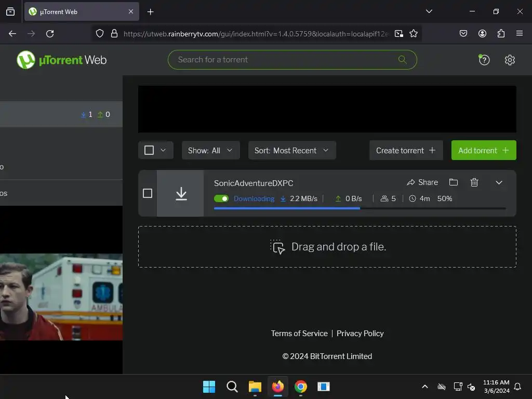532x399 pixels.
Task: Go forward in browser history
Action: [31, 34]
